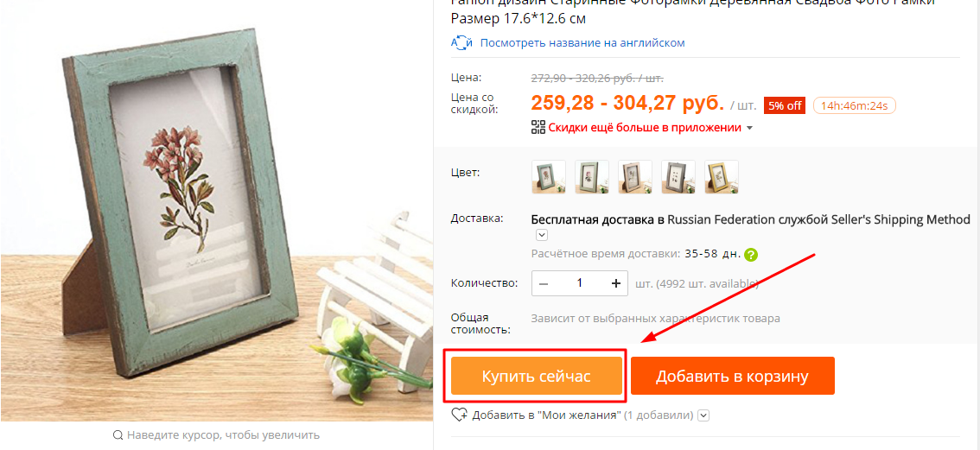Select the second green frame color option
980x450 pixels.
point(592,177)
